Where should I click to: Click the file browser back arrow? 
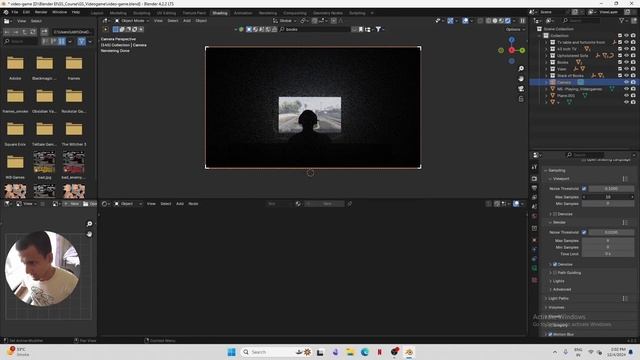pyautogui.click(x=7, y=31)
